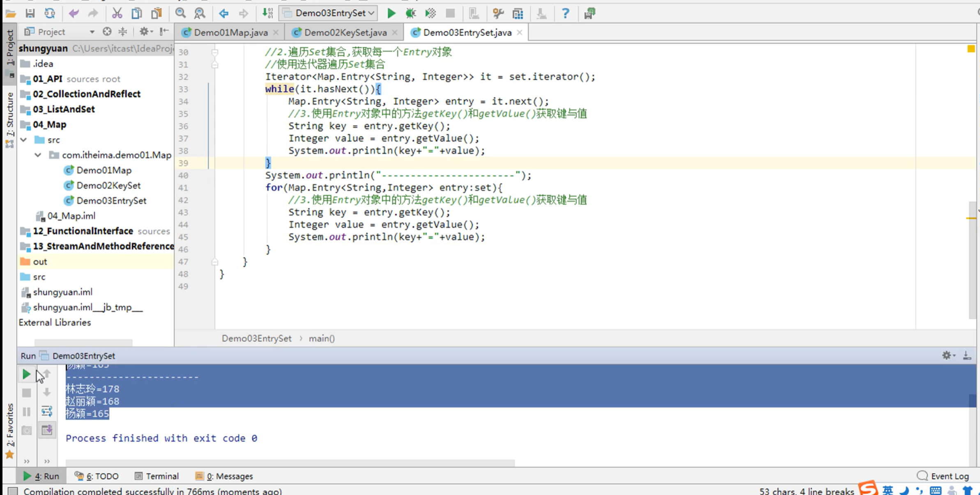Open the Find magnifier icon in toolbar
This screenshot has width=980, height=495.
[180, 14]
